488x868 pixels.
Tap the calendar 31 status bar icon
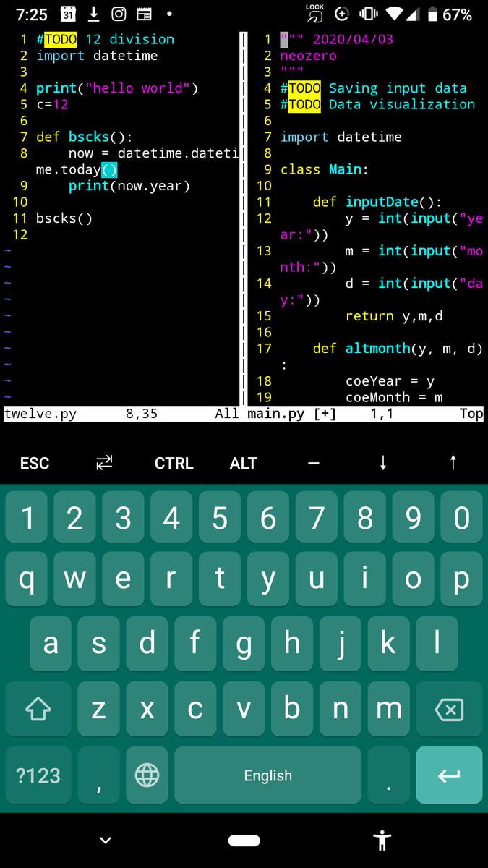coord(68,14)
